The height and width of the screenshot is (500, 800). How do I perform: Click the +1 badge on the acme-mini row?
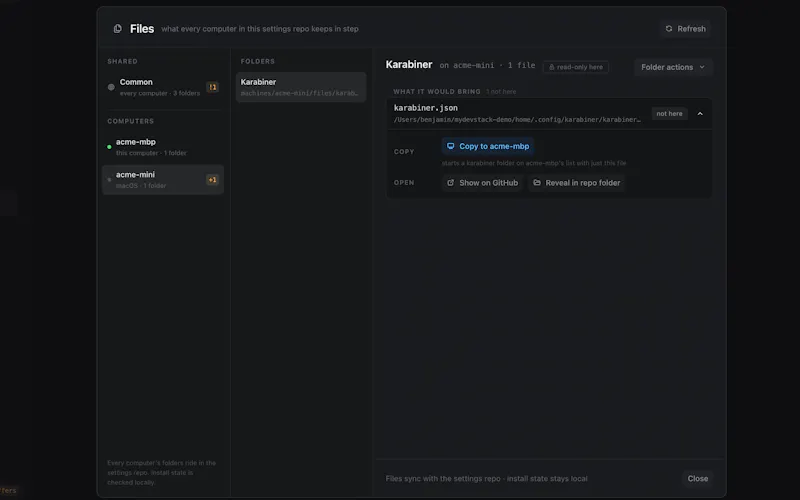(212, 180)
